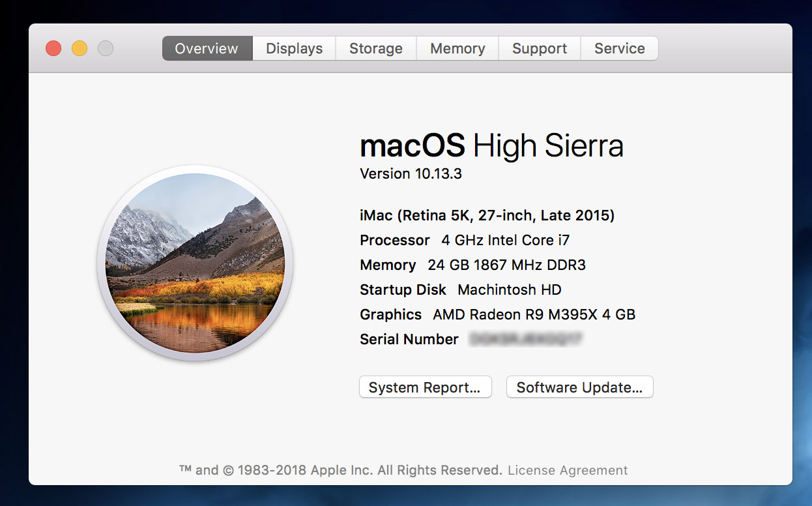Open System Report
The width and height of the screenshot is (812, 506).
click(425, 387)
